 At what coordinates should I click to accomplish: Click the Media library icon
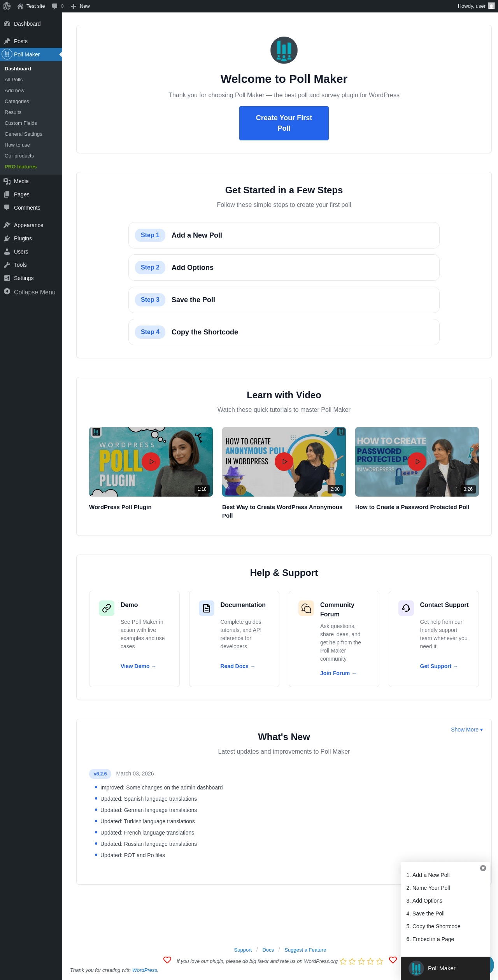coord(7,181)
